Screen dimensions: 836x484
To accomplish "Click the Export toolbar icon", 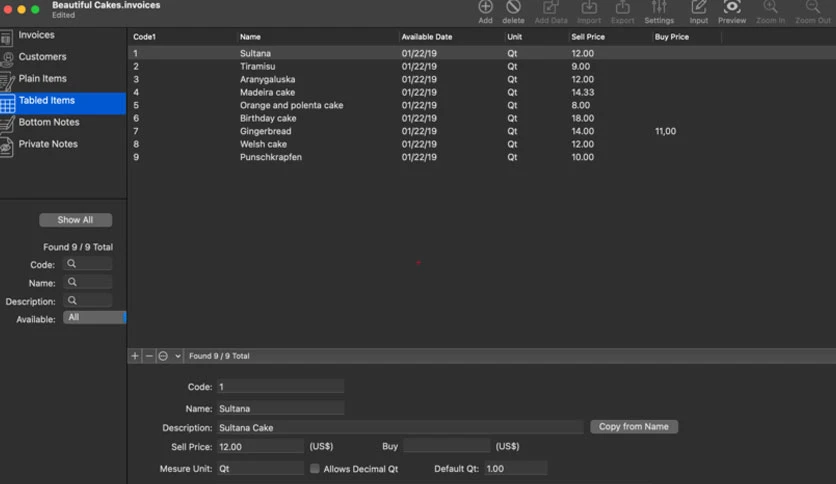I will click(622, 7).
